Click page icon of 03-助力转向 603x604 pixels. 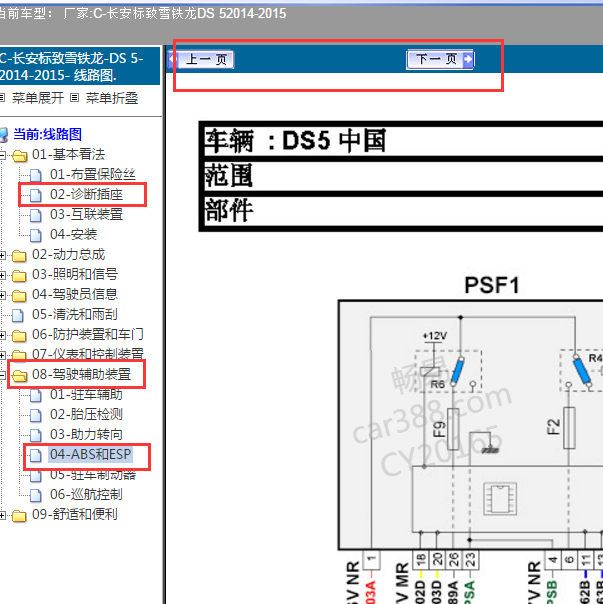click(x=36, y=435)
